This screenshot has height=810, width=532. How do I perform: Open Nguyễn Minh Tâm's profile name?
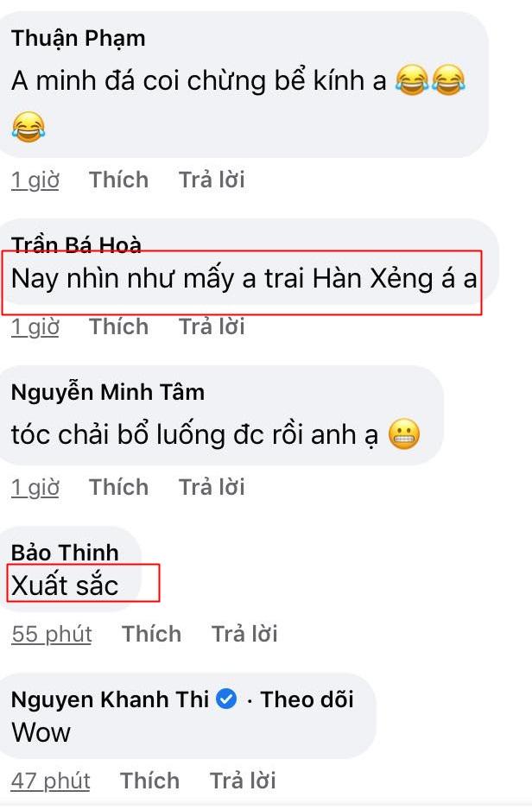[x=108, y=392]
